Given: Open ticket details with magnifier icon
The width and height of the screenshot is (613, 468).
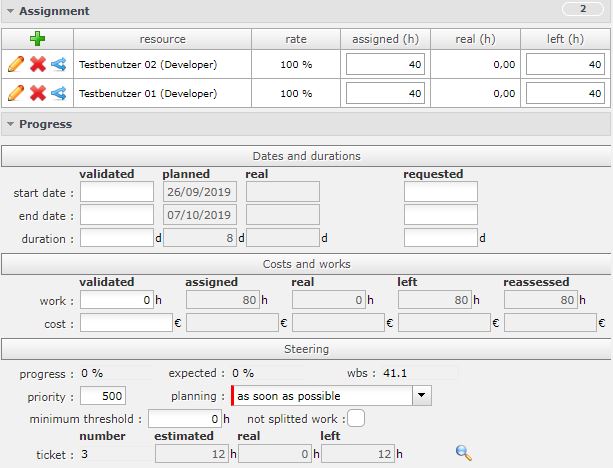Looking at the screenshot, I should 463,453.
